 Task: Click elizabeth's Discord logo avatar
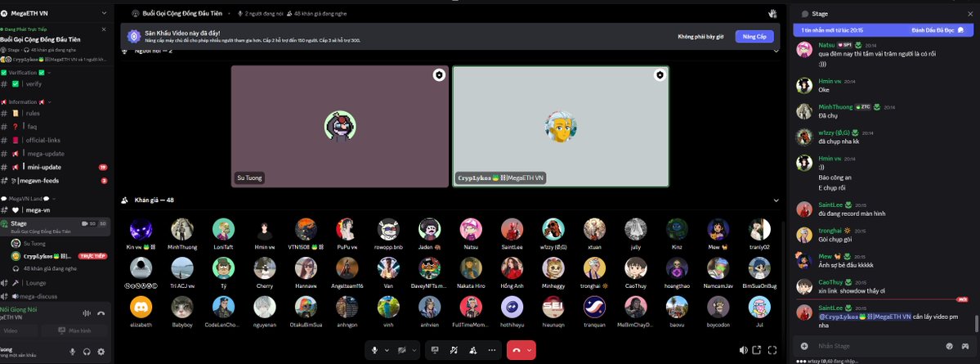click(x=141, y=307)
